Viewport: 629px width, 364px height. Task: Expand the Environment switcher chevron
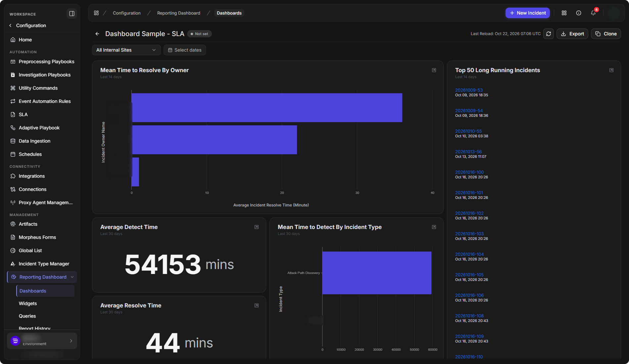[71, 341]
